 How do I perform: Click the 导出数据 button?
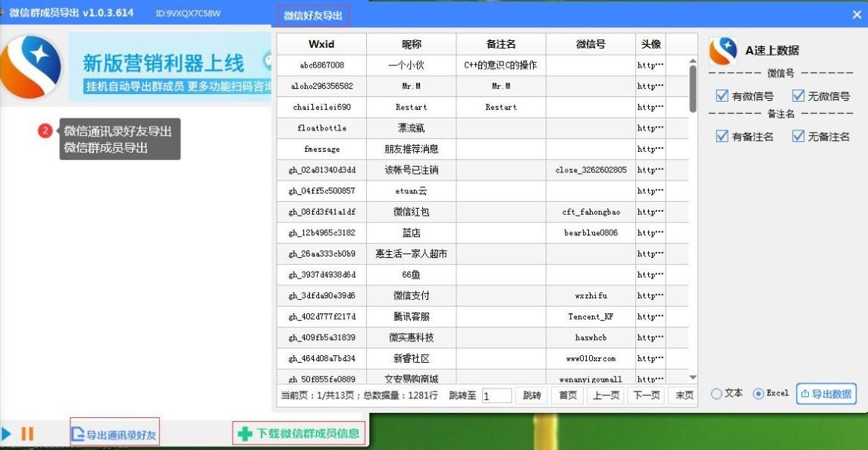pos(826,394)
